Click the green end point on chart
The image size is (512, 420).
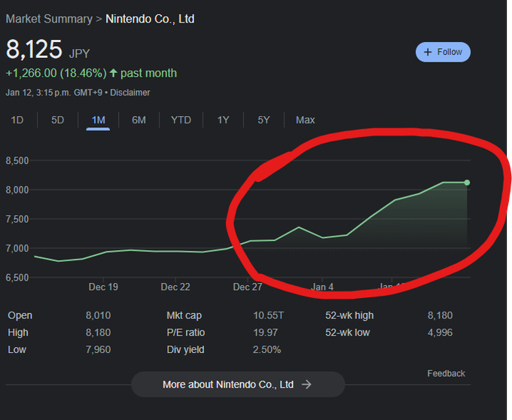(467, 182)
